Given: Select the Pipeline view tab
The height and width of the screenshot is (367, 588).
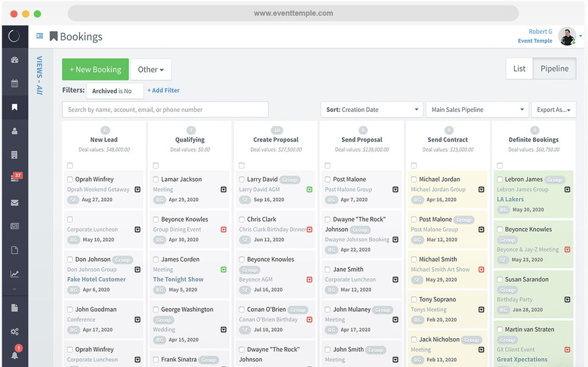Looking at the screenshot, I should 554,69.
